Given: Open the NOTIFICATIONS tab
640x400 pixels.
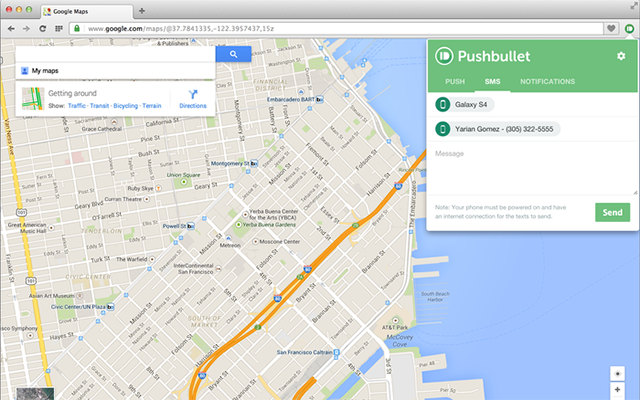Looking at the screenshot, I should coord(547,81).
